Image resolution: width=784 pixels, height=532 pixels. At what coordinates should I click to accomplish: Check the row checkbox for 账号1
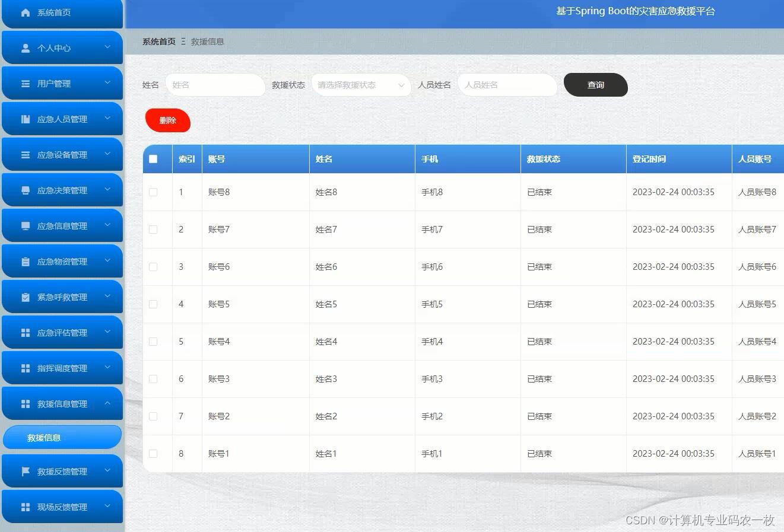153,454
